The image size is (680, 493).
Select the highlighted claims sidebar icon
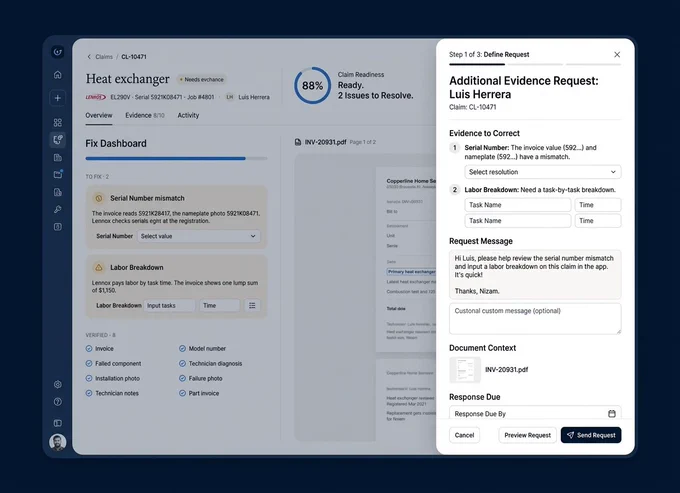pyautogui.click(x=57, y=140)
